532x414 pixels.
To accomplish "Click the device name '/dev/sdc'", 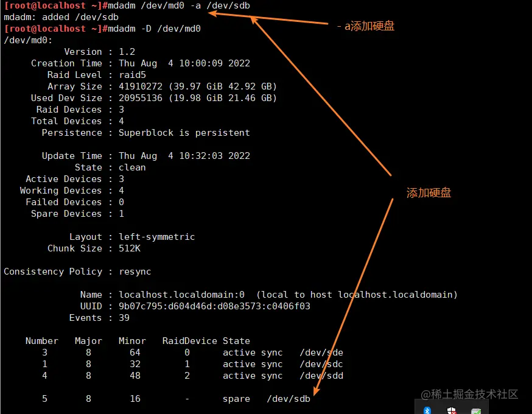I will click(x=321, y=364).
